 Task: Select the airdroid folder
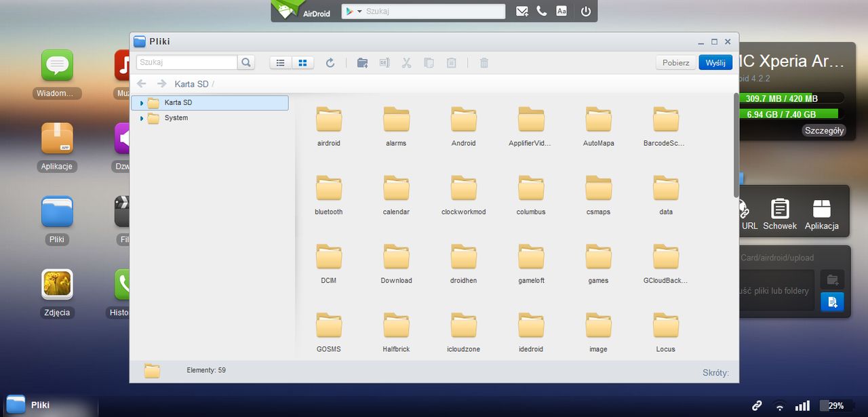click(329, 126)
